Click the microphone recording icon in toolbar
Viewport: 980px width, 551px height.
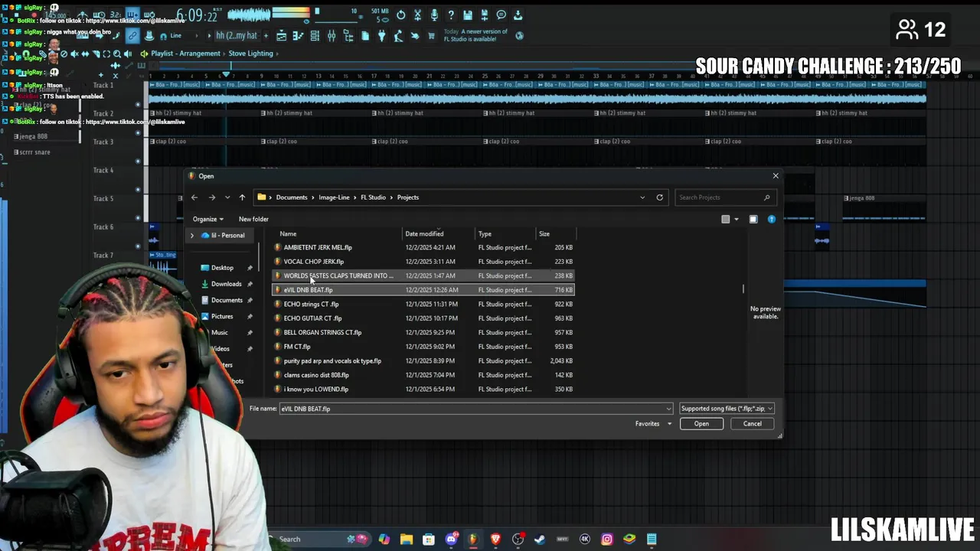[x=434, y=15]
